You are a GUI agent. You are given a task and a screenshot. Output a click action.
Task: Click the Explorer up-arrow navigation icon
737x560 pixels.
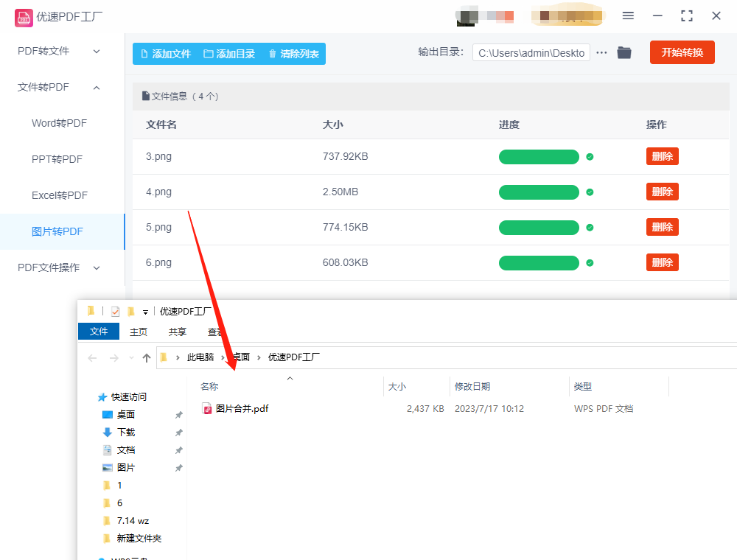[147, 358]
